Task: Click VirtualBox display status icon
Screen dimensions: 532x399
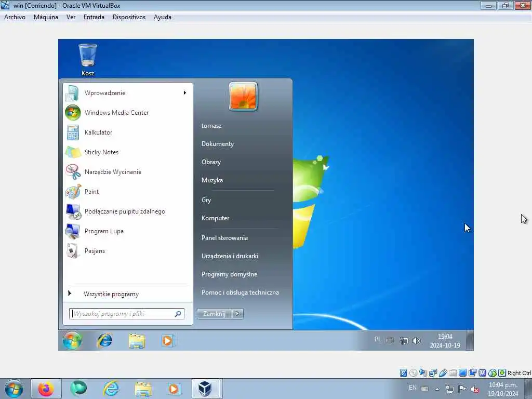Action: [462, 373]
